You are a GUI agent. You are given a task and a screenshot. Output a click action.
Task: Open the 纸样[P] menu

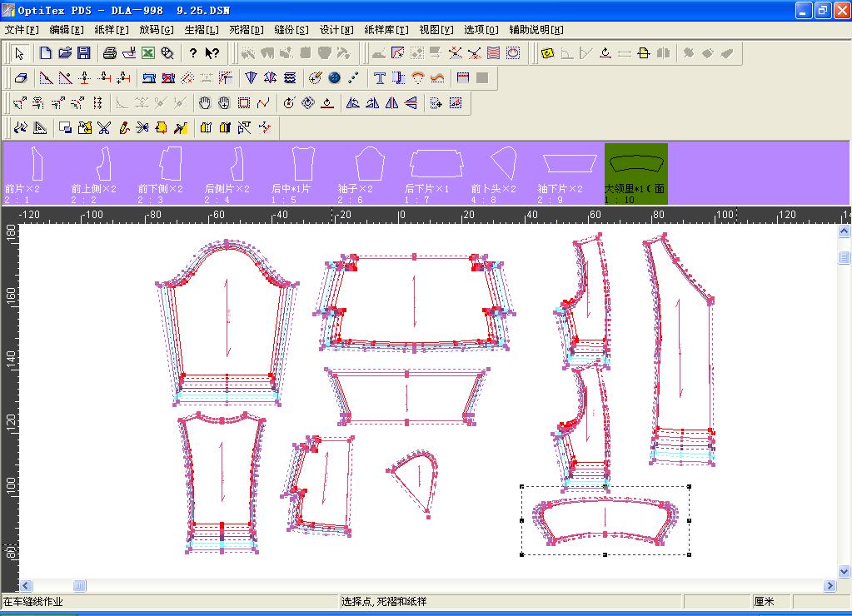[112, 30]
